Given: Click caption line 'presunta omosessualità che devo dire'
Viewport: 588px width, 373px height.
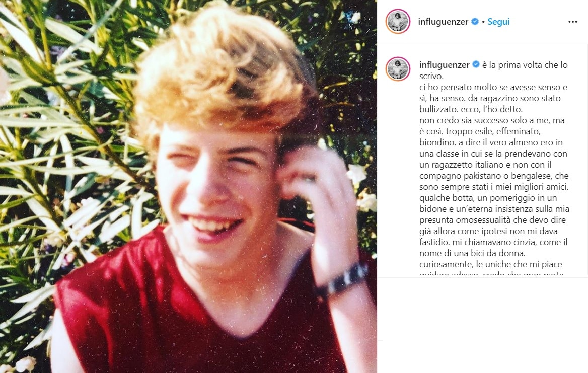Looking at the screenshot, I should [492, 219].
